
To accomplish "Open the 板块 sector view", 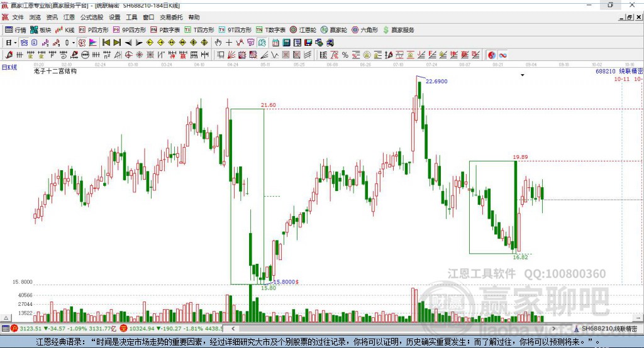I will (40, 30).
